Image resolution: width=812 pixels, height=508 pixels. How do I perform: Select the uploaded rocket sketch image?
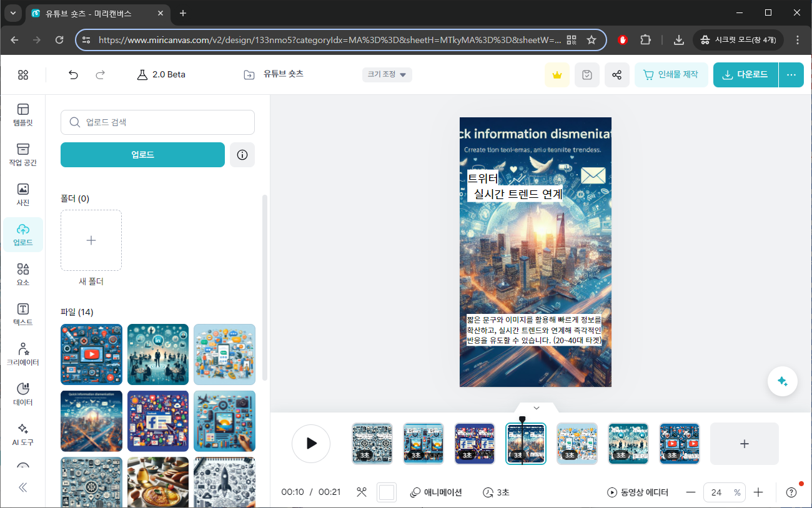tap(224, 482)
